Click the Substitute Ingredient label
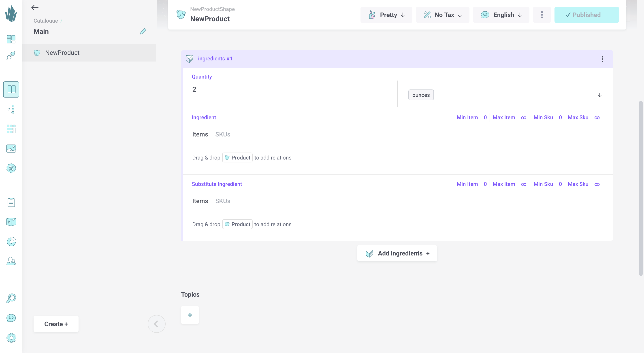This screenshot has height=353, width=644. (217, 184)
